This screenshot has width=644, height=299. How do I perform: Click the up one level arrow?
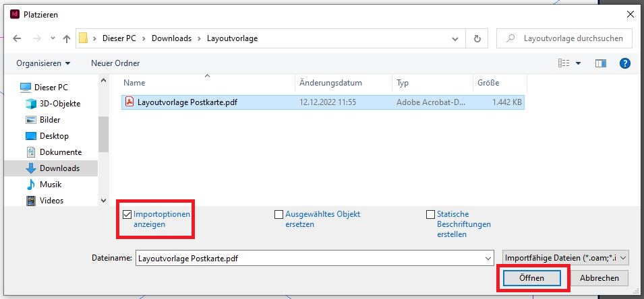[67, 39]
